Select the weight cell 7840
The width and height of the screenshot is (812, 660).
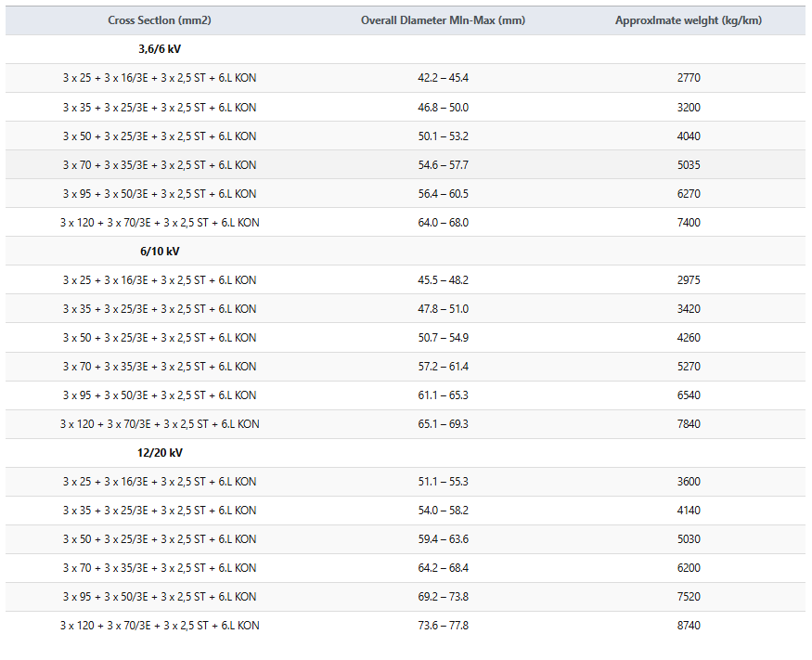point(689,424)
